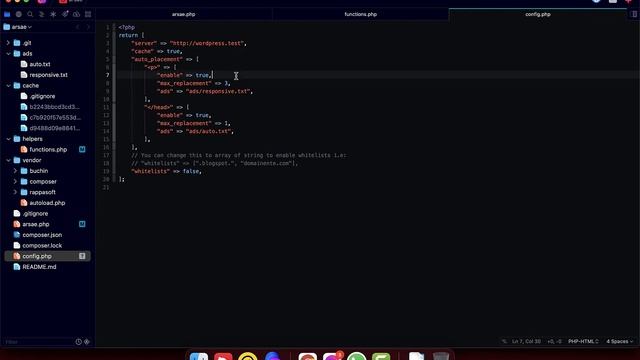The image size is (640, 360).
Task: Collapse the ads folder
Action: 8,53
